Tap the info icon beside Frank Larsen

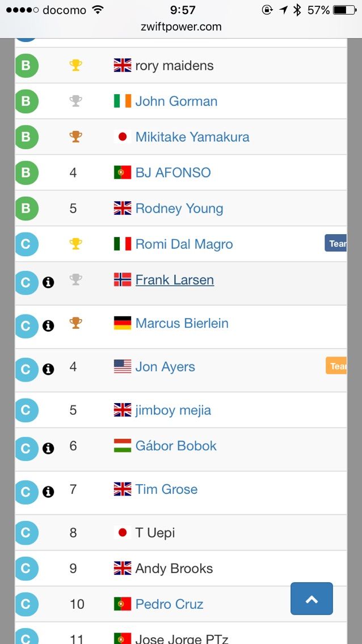(48, 282)
